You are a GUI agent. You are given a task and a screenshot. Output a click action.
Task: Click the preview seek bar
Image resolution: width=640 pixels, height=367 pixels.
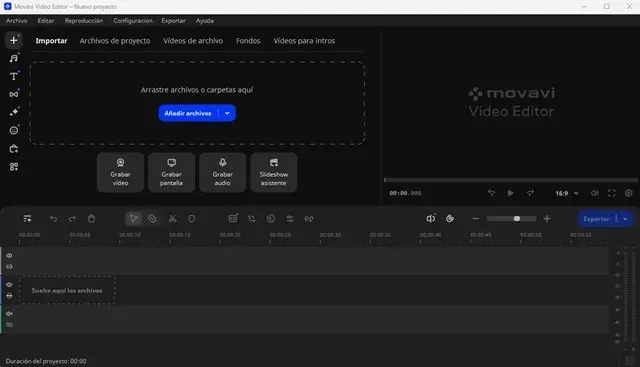[x=510, y=180]
